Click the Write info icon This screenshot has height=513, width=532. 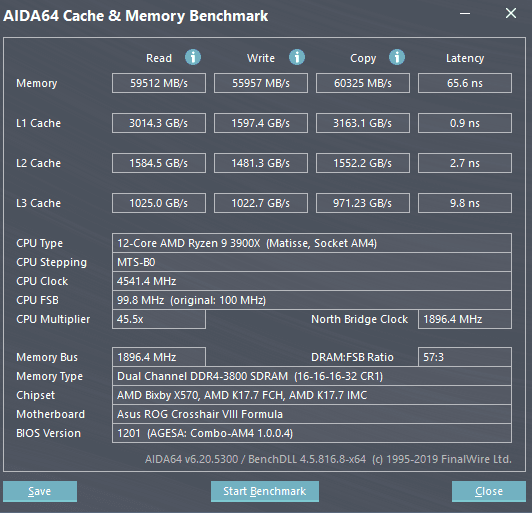coord(297,57)
